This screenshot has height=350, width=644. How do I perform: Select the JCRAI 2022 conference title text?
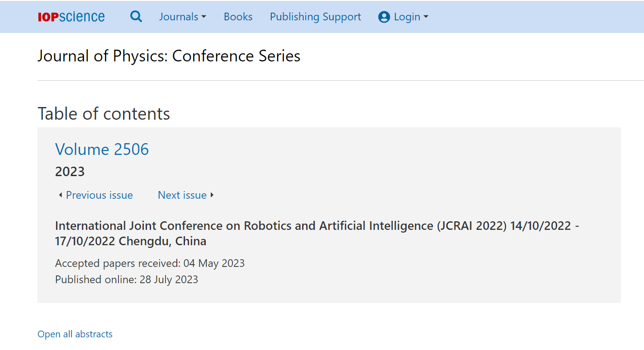317,233
